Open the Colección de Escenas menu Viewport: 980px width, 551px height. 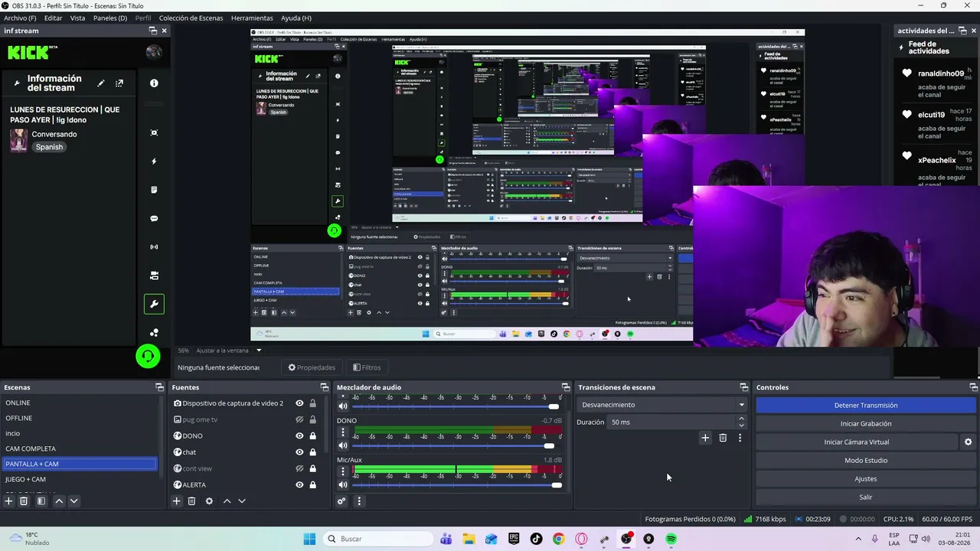click(191, 18)
